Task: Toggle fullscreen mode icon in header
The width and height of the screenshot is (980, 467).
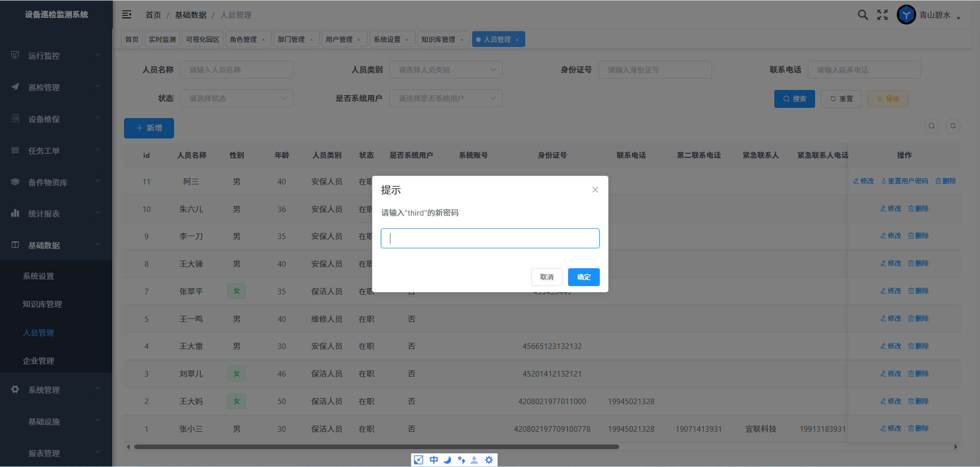Action: [x=883, y=15]
